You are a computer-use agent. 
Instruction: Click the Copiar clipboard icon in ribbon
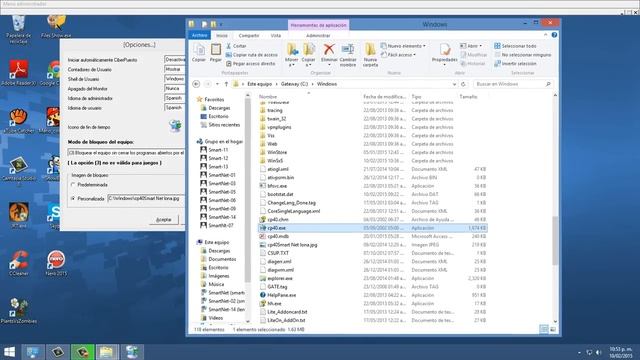(x=199, y=53)
